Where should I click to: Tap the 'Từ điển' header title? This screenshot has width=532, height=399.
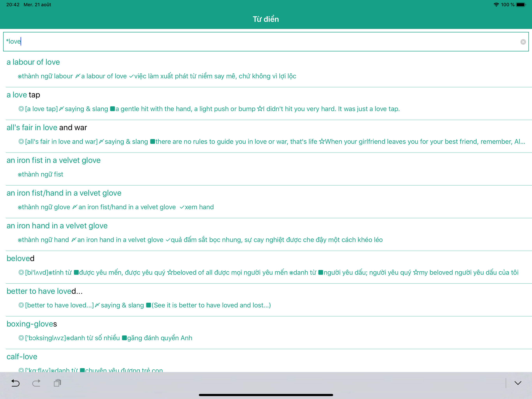tap(266, 19)
